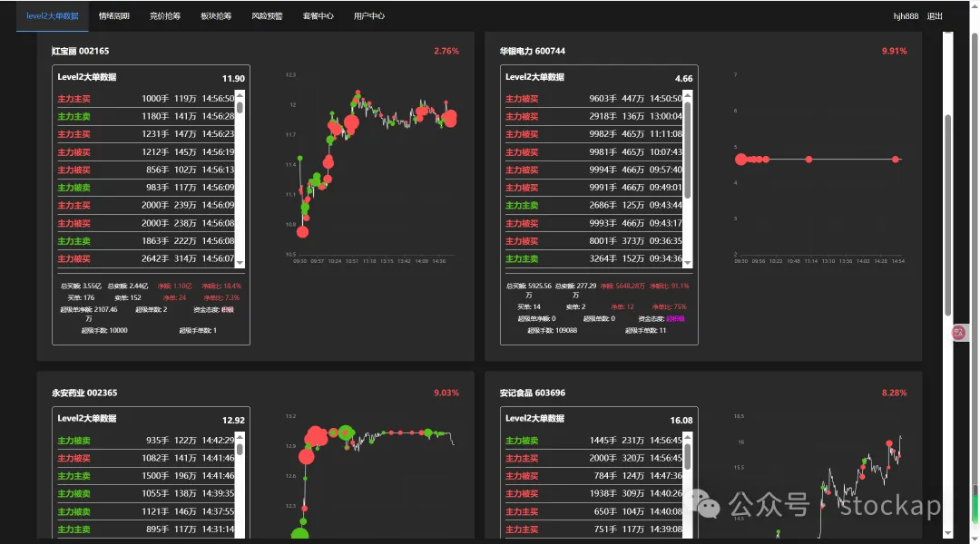Click the 2.76% change value
The height and width of the screenshot is (544, 980).
(446, 51)
